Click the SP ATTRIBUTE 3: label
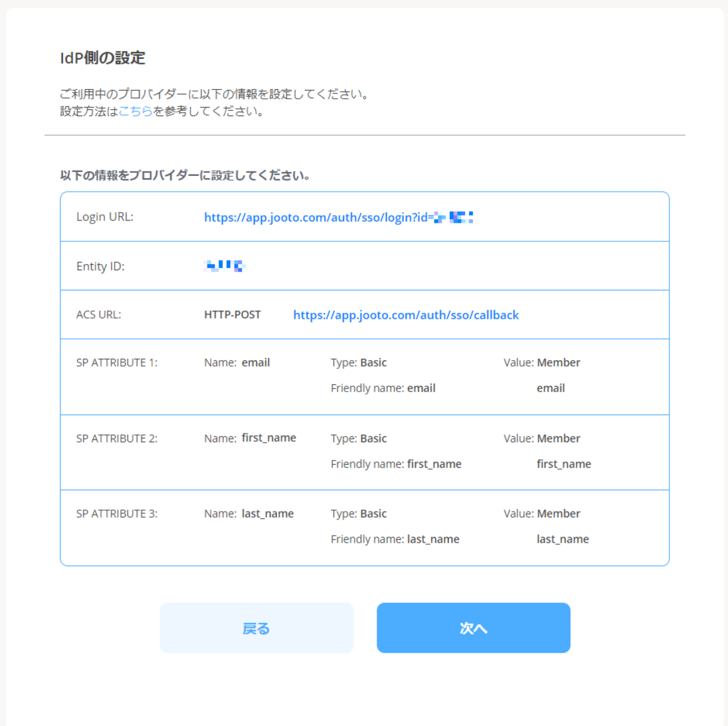The width and height of the screenshot is (728, 726). [x=117, y=514]
